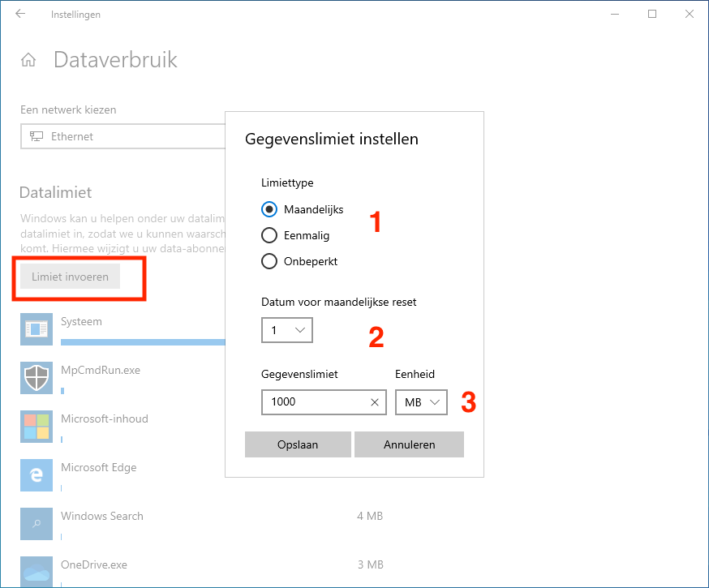The width and height of the screenshot is (709, 588).
Task: Click the Microsoft-inhoud tile icon
Action: click(x=37, y=427)
